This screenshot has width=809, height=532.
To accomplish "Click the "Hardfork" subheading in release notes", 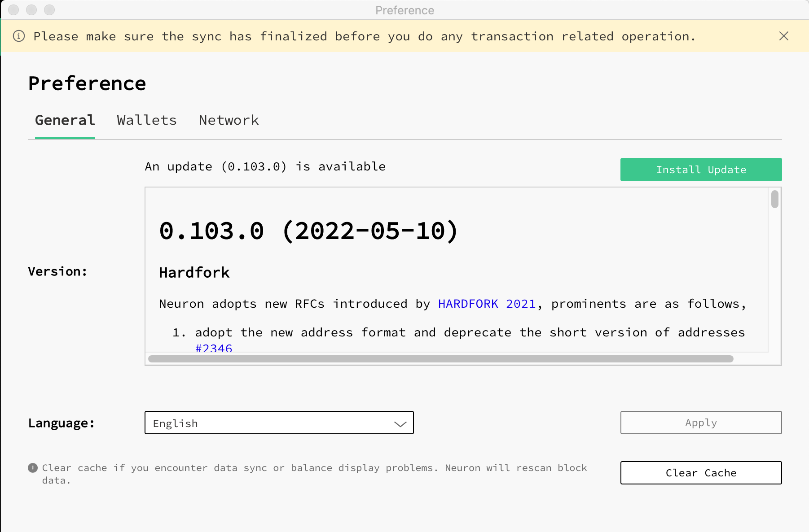I will click(x=194, y=273).
